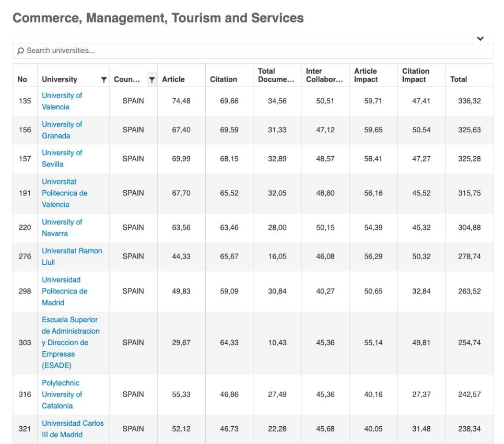The height and width of the screenshot is (444, 504).
Task: Select the total value 304,88
Action: click(x=470, y=228)
